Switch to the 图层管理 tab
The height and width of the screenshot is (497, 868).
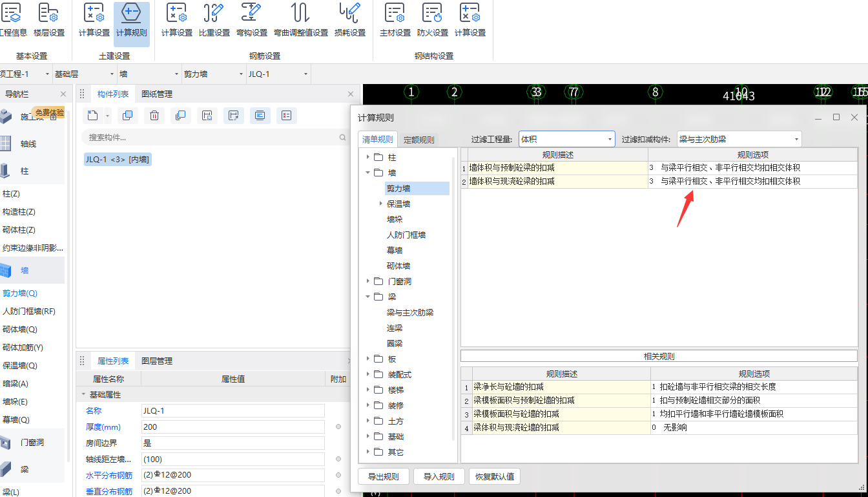157,361
